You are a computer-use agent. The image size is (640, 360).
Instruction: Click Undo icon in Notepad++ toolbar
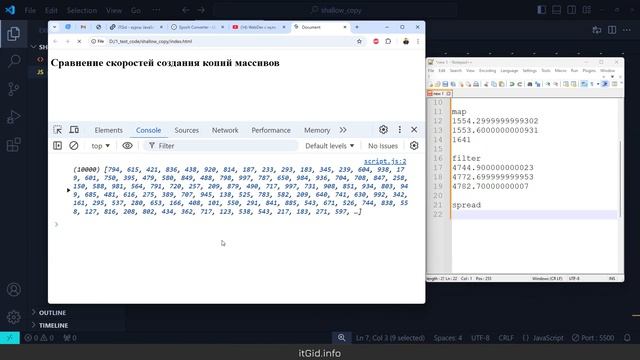tap(511, 84)
